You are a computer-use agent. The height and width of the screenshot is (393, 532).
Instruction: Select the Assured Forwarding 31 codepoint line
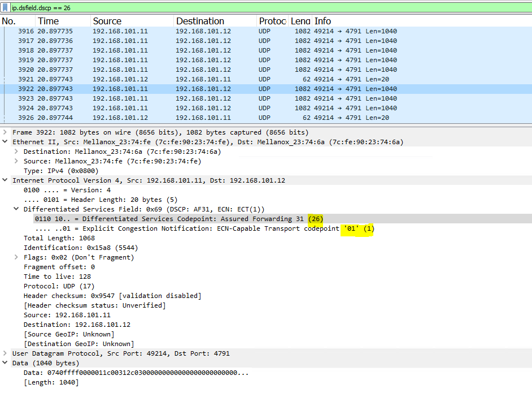(x=169, y=218)
